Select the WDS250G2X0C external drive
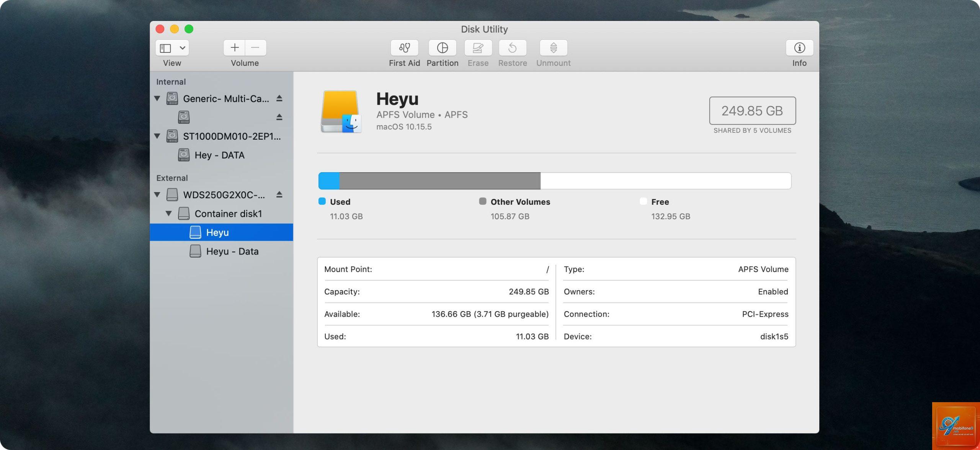980x450 pixels. pyautogui.click(x=221, y=194)
